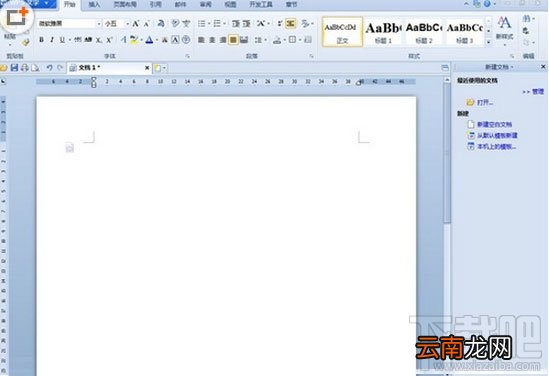Viewport: 549px width, 376px height.
Task: Click the borders icon
Action: (x=293, y=40)
